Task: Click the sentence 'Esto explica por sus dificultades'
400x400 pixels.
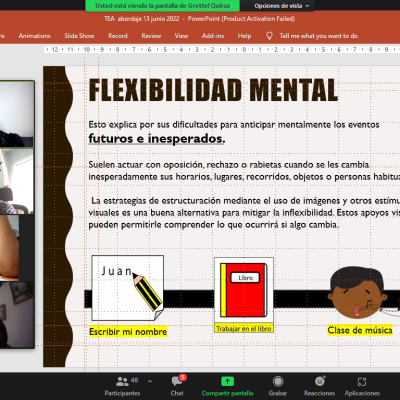Action: click(234, 125)
